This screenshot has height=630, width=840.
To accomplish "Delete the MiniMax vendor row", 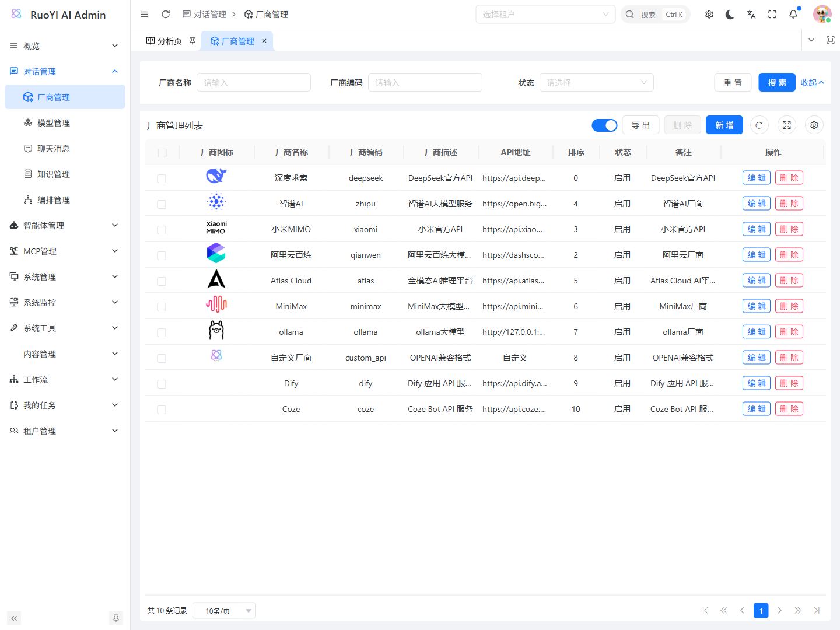I will click(x=789, y=306).
